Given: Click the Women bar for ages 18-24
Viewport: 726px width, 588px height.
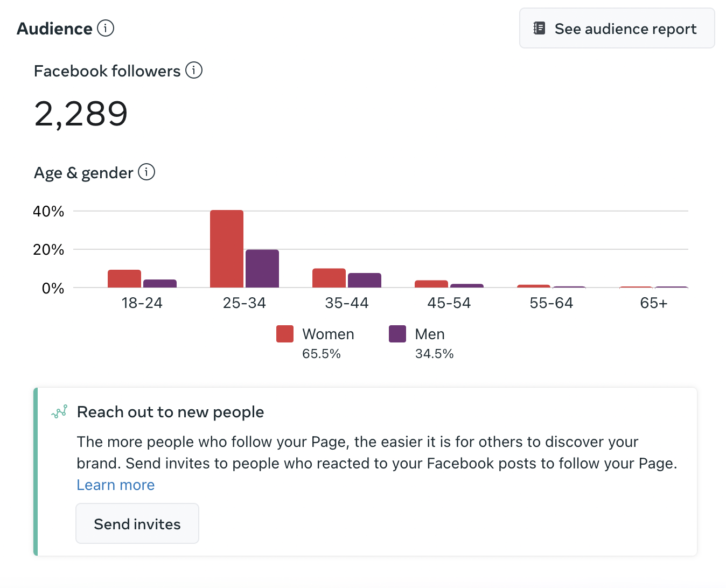Looking at the screenshot, I should pos(124,279).
